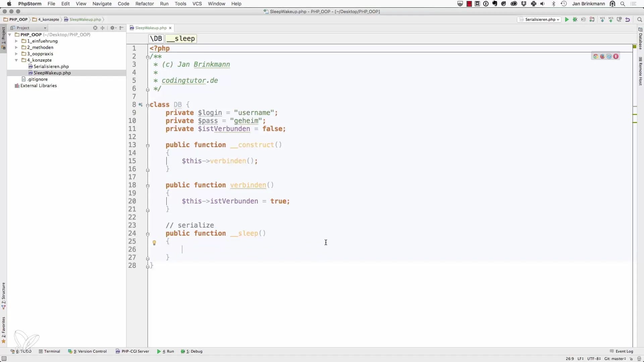
Task: Toggle the Database side tool window
Action: pos(640,39)
